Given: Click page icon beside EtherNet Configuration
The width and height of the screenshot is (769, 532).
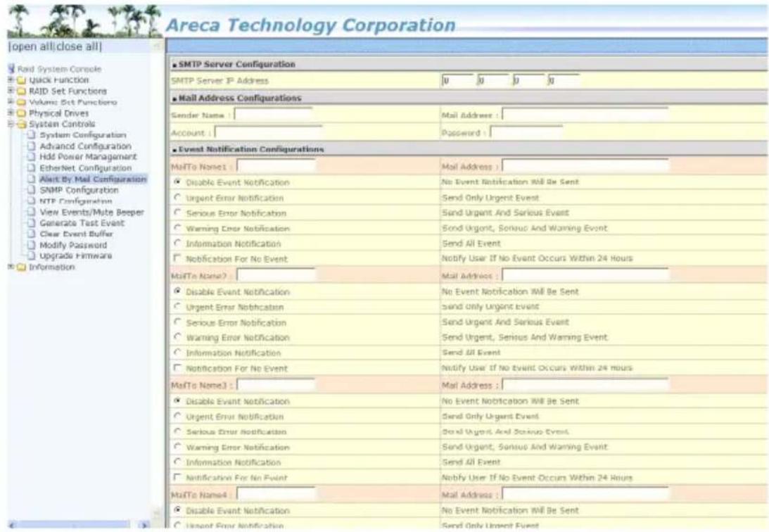Looking at the screenshot, I should tap(32, 167).
